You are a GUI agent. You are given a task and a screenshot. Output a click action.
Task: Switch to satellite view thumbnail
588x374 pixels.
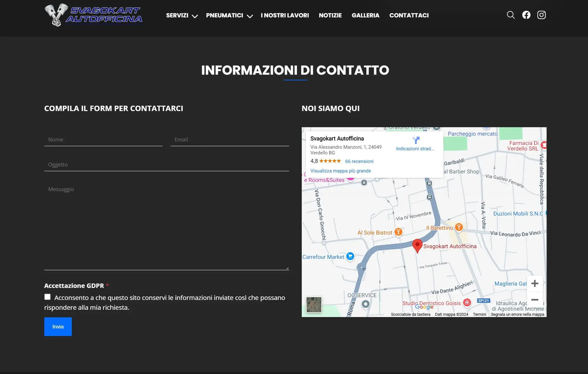(314, 304)
